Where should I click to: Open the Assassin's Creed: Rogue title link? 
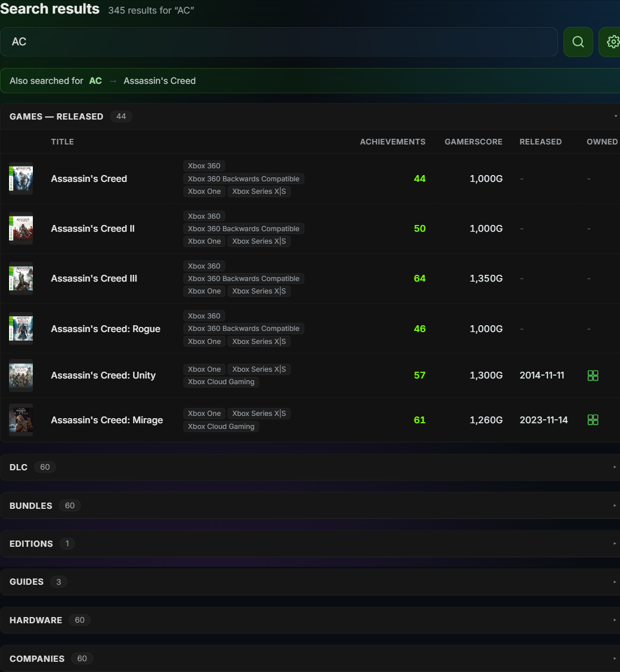point(106,329)
